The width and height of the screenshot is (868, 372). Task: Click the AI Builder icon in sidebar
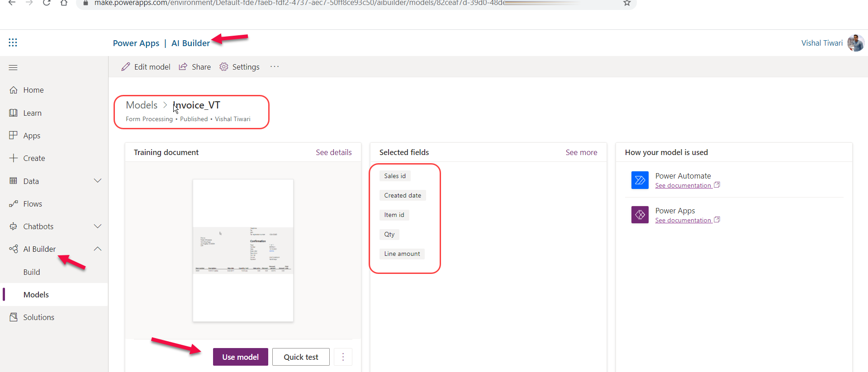click(14, 249)
